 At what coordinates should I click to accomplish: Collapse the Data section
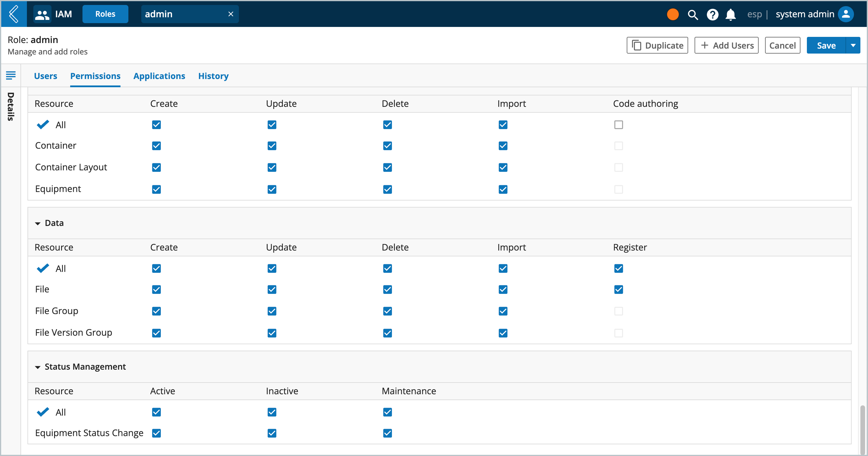(x=38, y=223)
